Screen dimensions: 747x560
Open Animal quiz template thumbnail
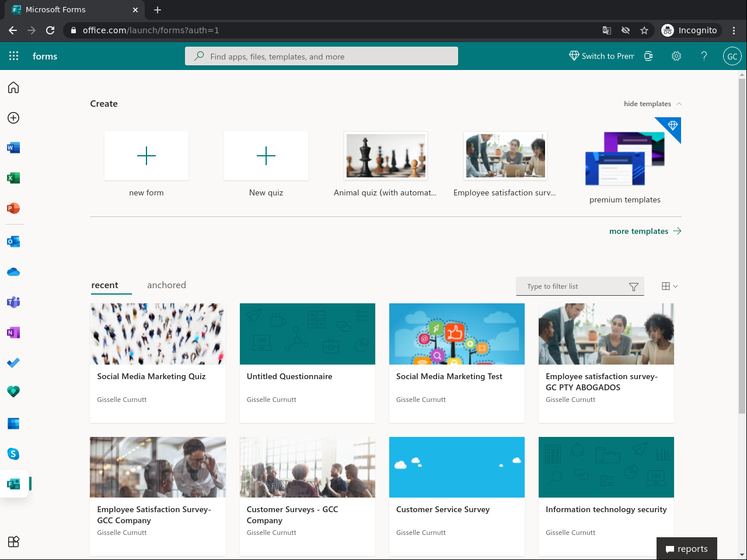386,155
